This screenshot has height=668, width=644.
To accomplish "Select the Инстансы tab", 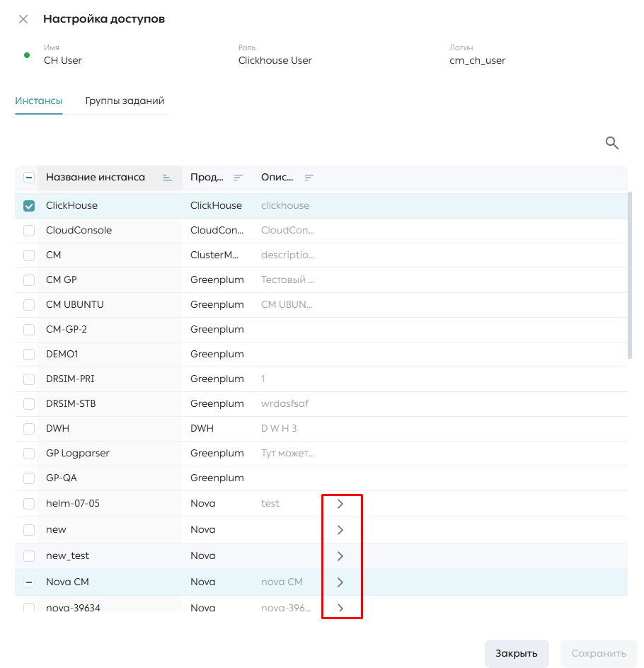I will [x=39, y=101].
